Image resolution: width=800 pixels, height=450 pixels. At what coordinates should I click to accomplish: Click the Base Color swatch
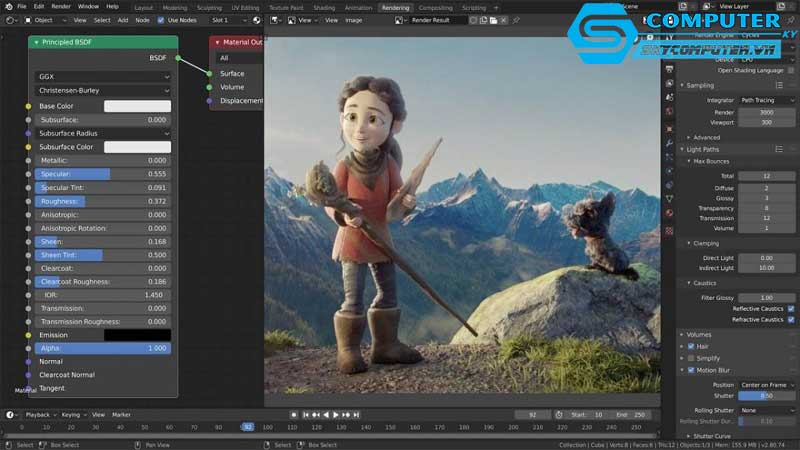click(x=137, y=106)
